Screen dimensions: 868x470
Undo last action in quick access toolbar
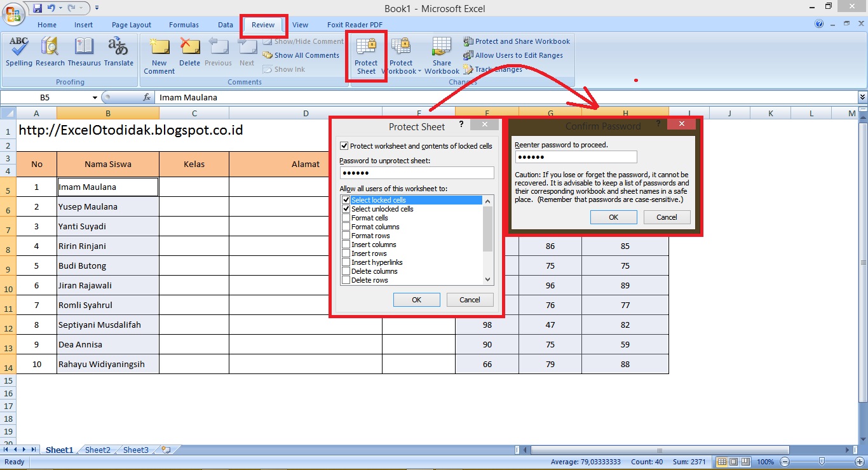[x=50, y=8]
